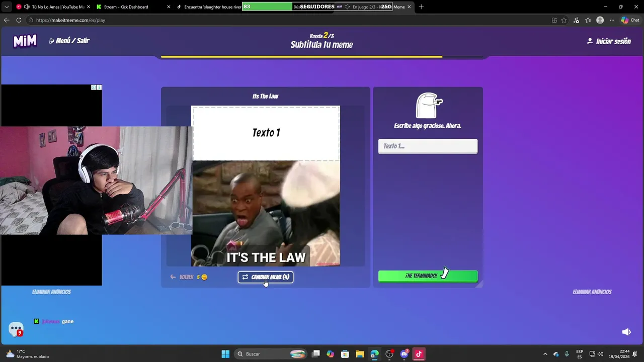Mute audio on the YouTube Music tab
This screenshot has width=644, height=362.
coord(27,7)
